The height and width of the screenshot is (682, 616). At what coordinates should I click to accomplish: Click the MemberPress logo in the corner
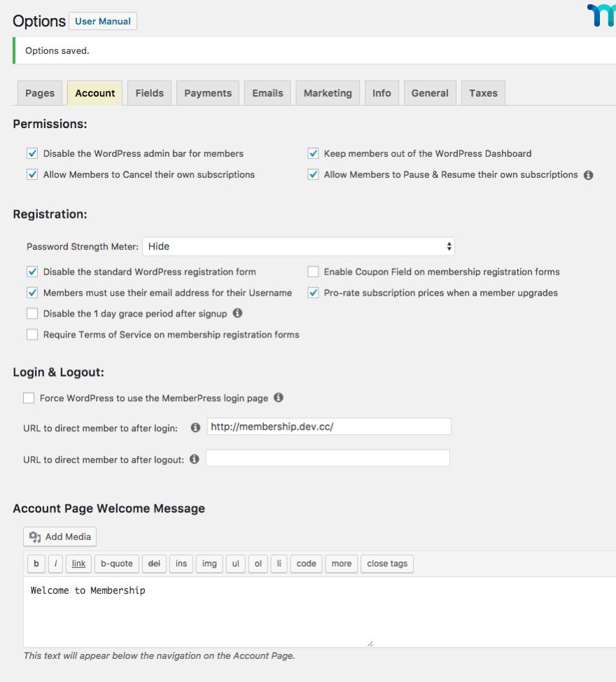tap(601, 16)
